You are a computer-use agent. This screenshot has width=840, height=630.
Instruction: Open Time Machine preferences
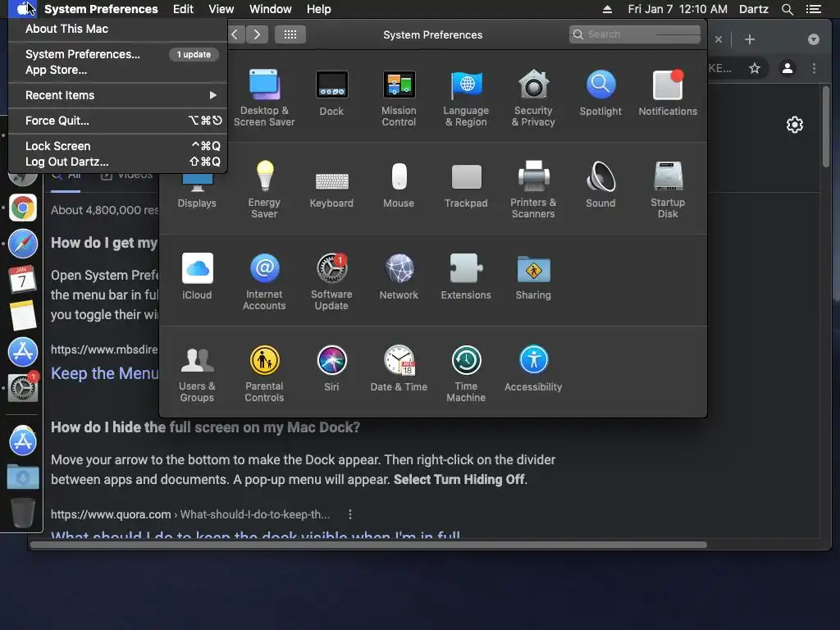coord(466,374)
